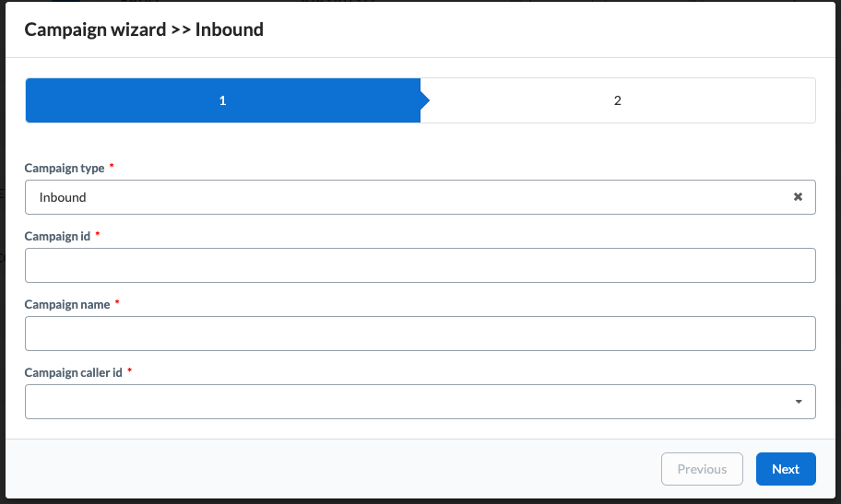Click the Campaign type label

[65, 169]
